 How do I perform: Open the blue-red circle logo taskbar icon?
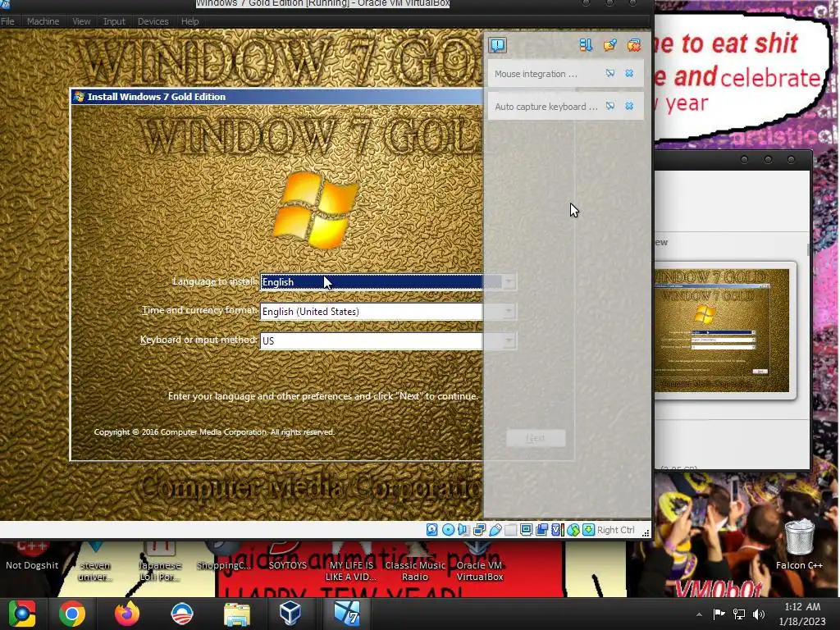click(181, 614)
